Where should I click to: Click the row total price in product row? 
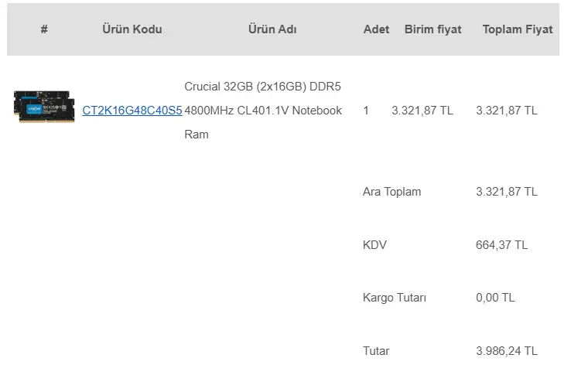[x=507, y=111]
